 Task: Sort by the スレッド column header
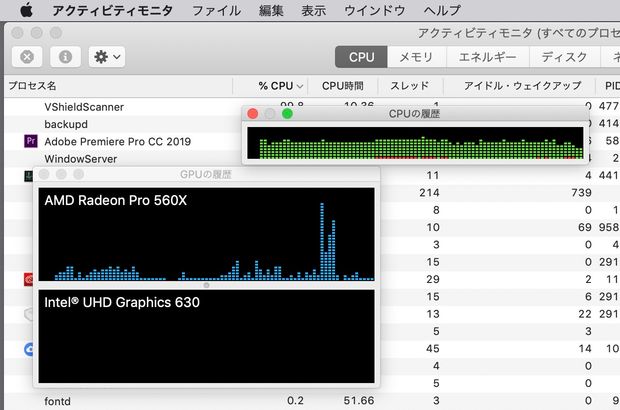pyautogui.click(x=409, y=86)
